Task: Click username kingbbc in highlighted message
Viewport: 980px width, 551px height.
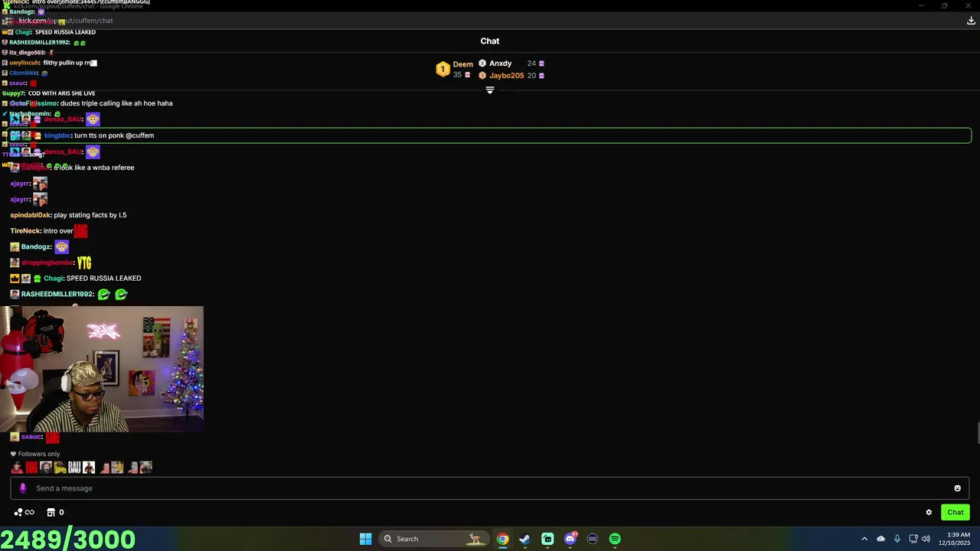Action: coord(57,135)
